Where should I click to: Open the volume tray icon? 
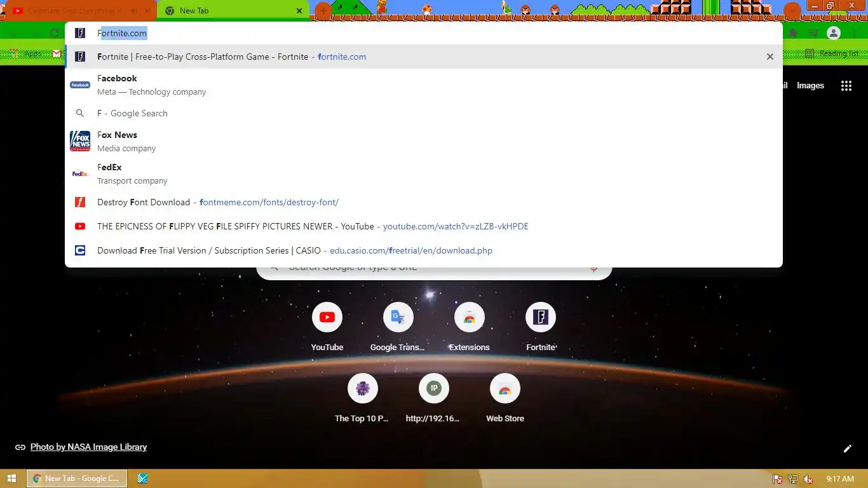tap(808, 479)
